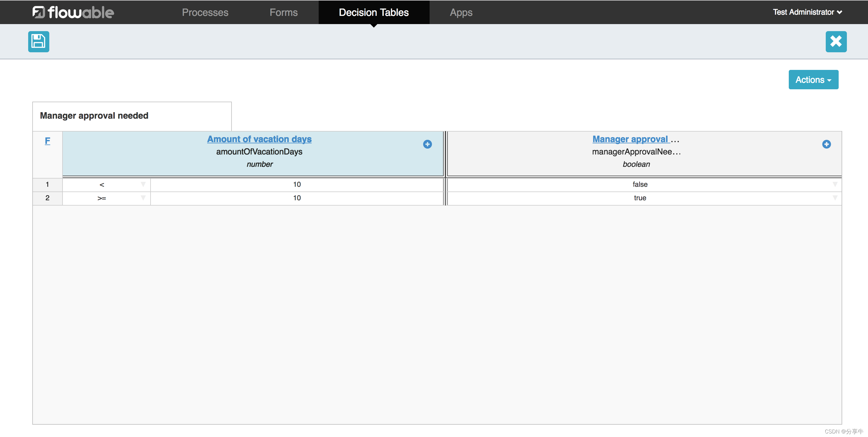
Task: Open the Decision Tables tab
Action: (x=373, y=12)
